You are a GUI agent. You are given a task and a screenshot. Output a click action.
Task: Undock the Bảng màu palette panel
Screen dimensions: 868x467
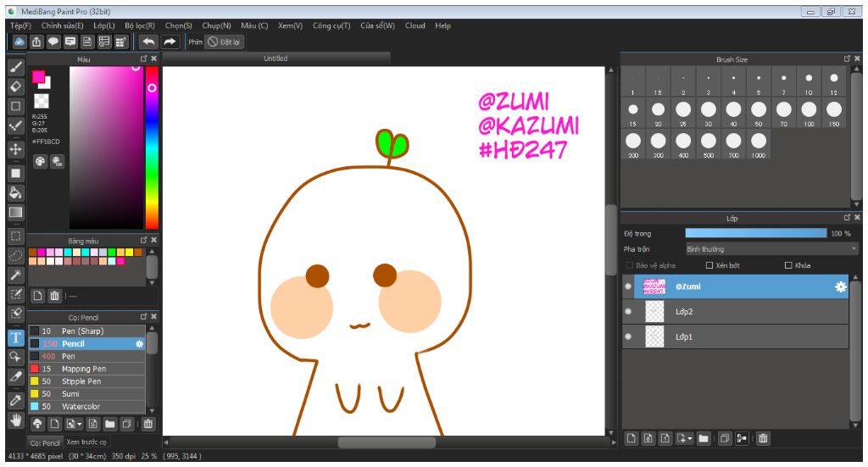click(144, 240)
